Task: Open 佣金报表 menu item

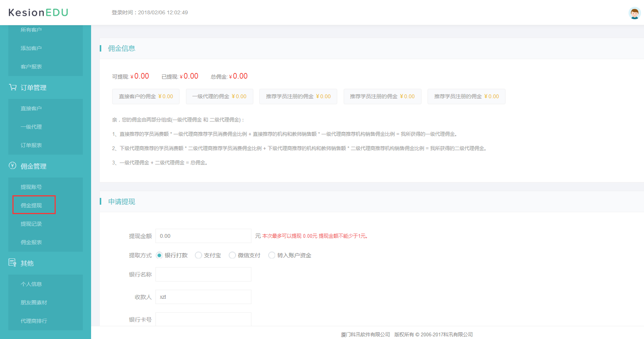Action: click(x=31, y=242)
